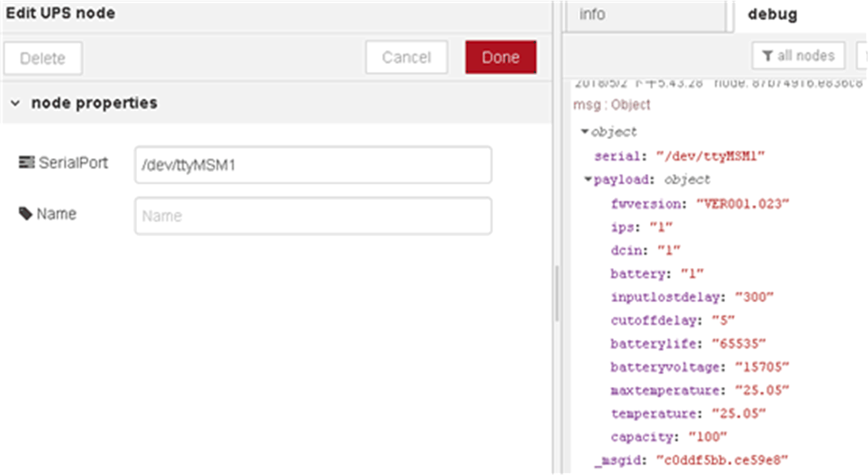Focus the SerialPort input field
868x475 pixels.
point(313,165)
